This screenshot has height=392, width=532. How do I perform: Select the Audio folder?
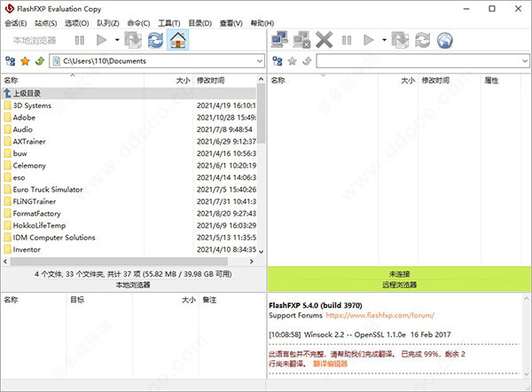[22, 129]
